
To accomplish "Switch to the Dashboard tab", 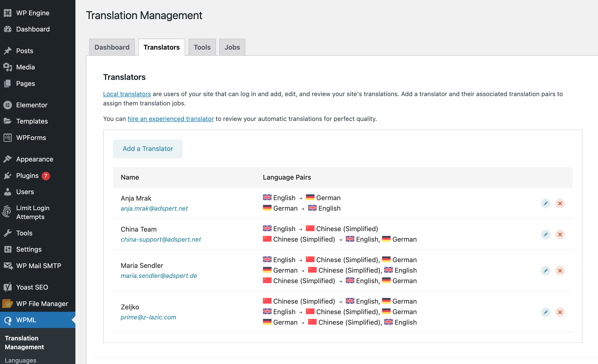I will [112, 47].
